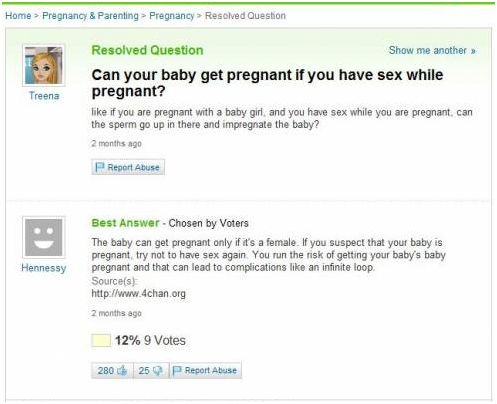Open Hennessy's smiley avatar
The width and height of the screenshot is (497, 404).
[44, 237]
